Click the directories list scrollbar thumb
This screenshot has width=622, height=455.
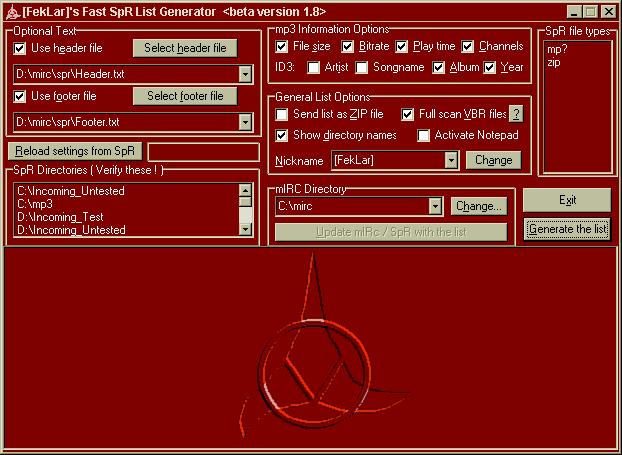pyautogui.click(x=245, y=202)
